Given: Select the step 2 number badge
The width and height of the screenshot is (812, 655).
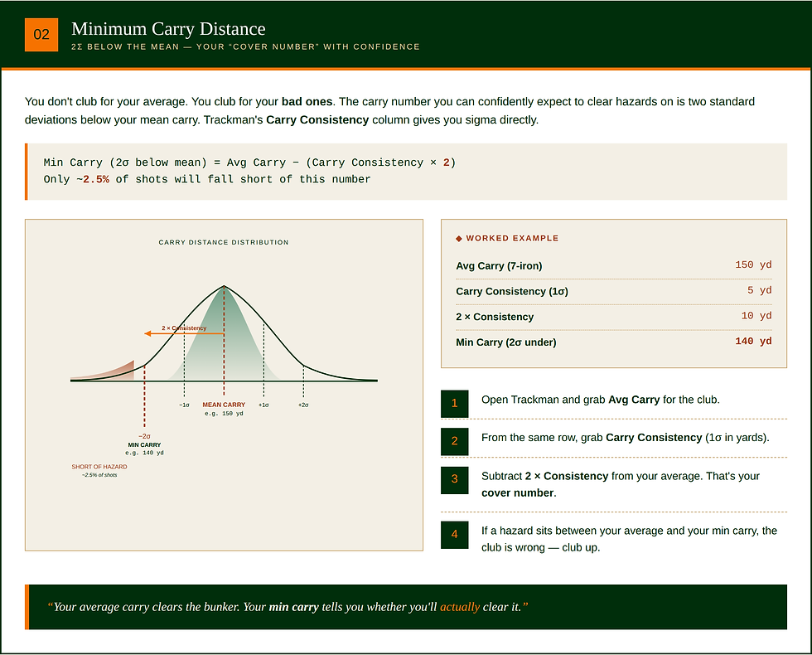Looking at the screenshot, I should [x=455, y=441].
